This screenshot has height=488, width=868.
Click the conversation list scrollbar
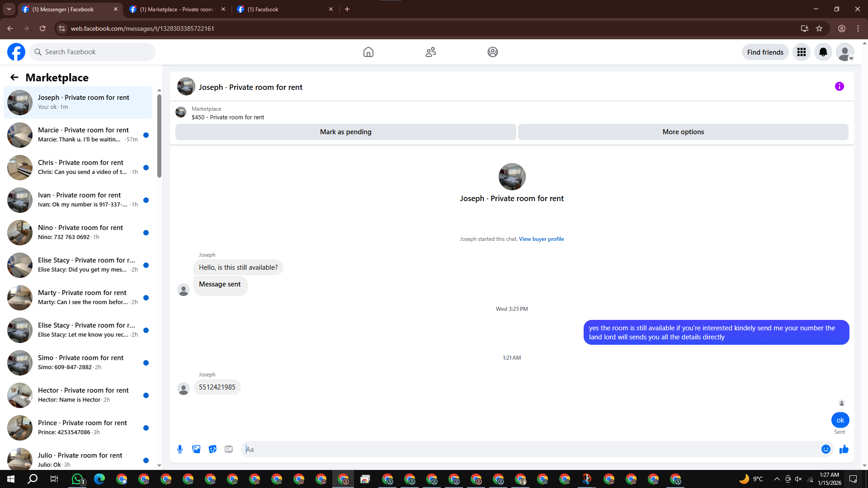tap(159, 136)
